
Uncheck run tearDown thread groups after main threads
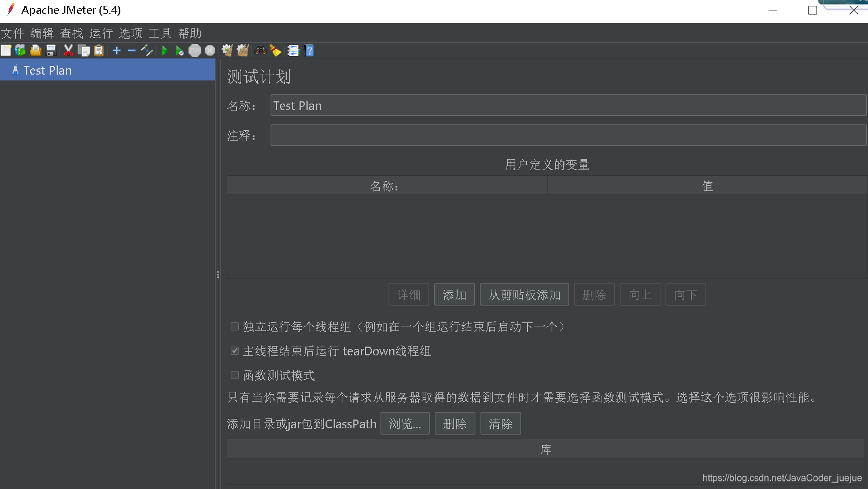click(x=235, y=351)
